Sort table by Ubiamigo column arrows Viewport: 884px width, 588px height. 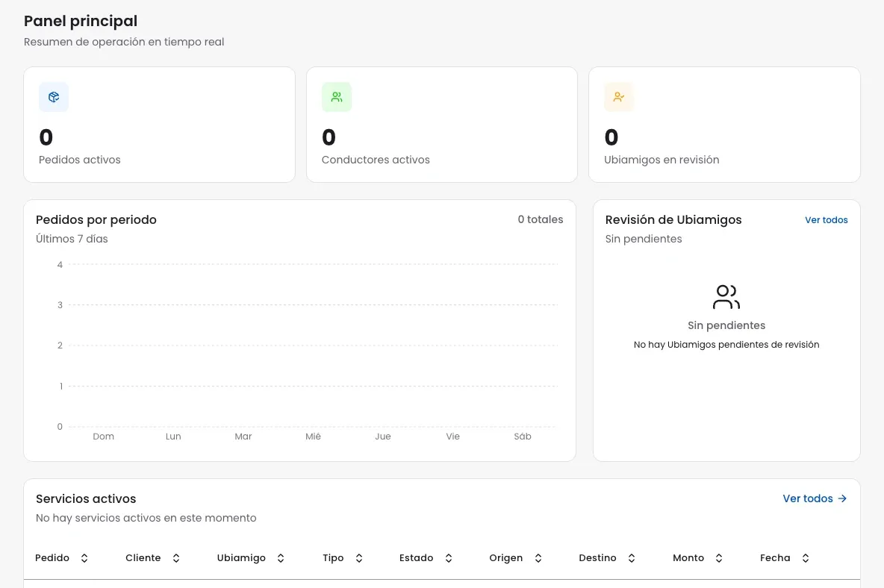[x=280, y=558]
